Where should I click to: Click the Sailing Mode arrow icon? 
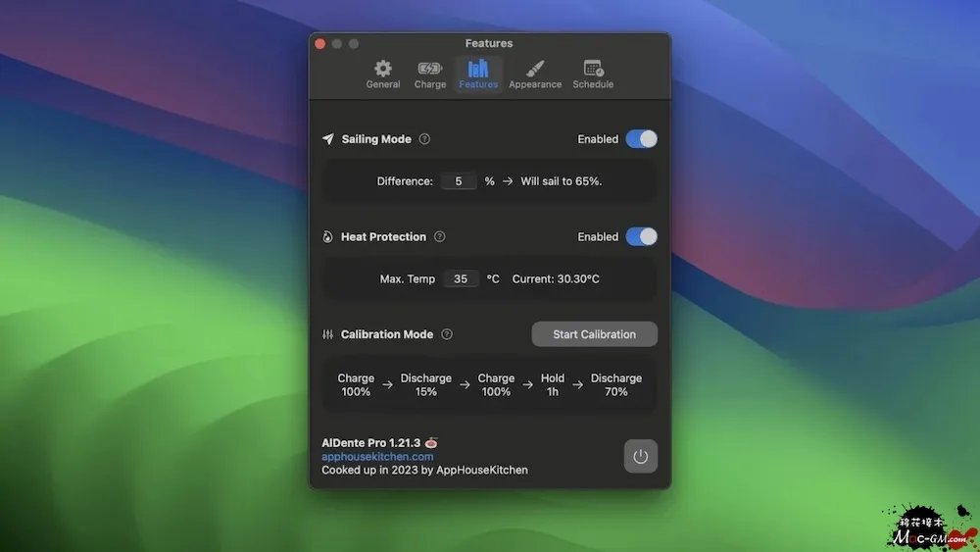327,139
